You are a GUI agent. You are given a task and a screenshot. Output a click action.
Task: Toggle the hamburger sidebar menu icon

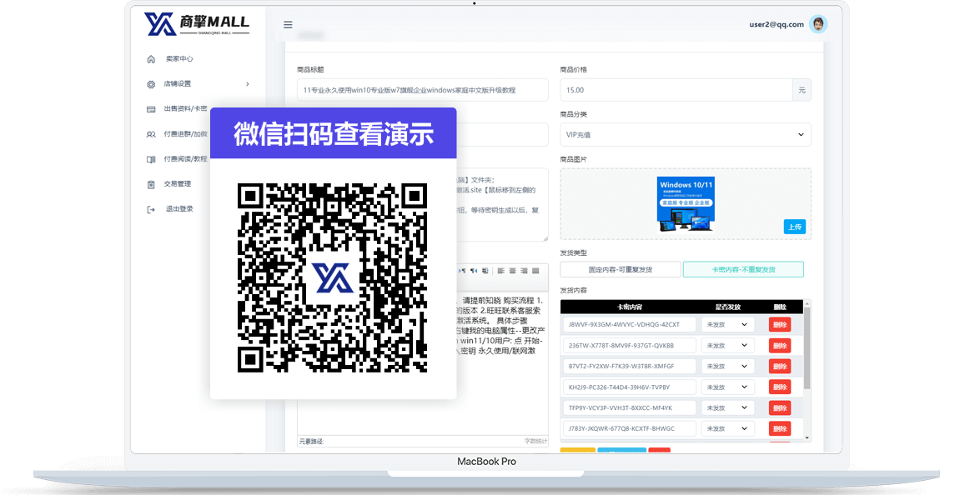pyautogui.click(x=288, y=25)
